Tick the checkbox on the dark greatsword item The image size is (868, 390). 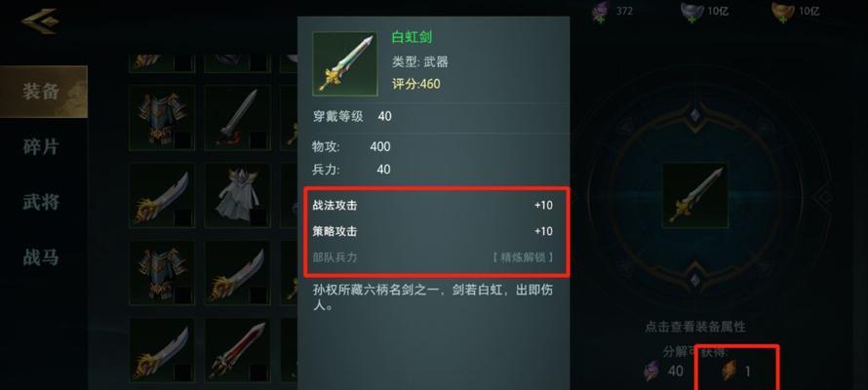(258, 140)
